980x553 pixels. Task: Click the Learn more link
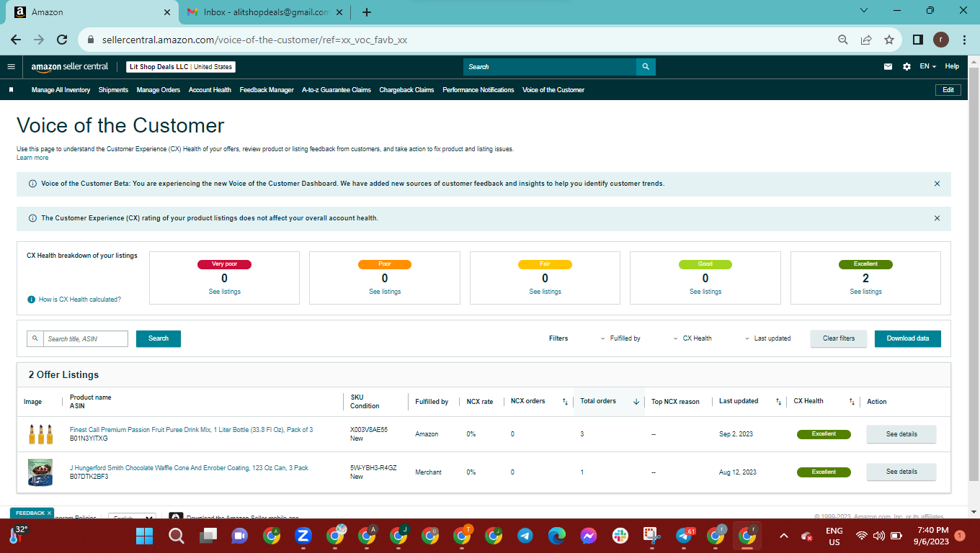tap(32, 158)
